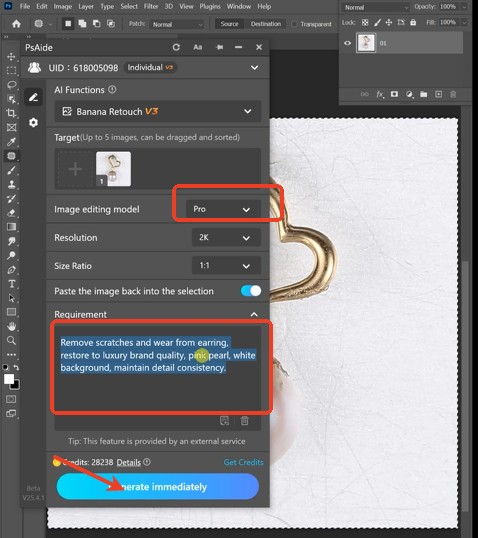Select the History Brush tool
This screenshot has height=538, width=478.
pyautogui.click(x=11, y=199)
